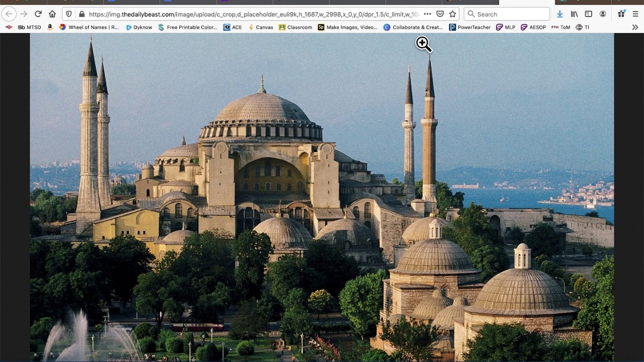Open the PowerTeacher bookmark
644x362 pixels.
click(x=469, y=27)
